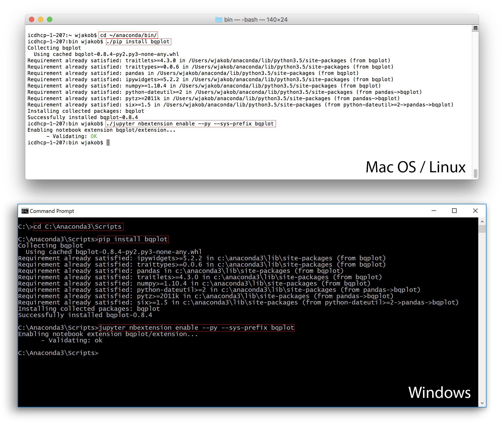Click the 'bin — -bash — 140×24' title text
The height and width of the screenshot is (431, 504).
click(x=256, y=19)
